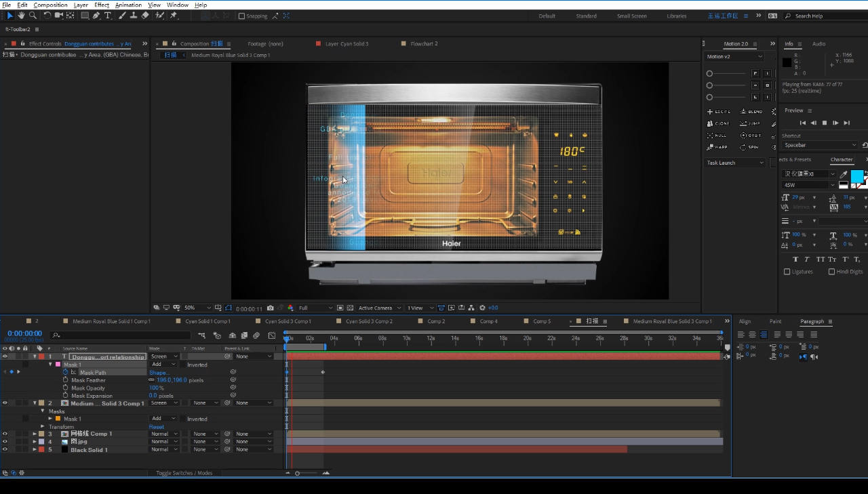Toggle the Shy layers icon in timeline
The image size is (868, 494).
[x=233, y=335]
